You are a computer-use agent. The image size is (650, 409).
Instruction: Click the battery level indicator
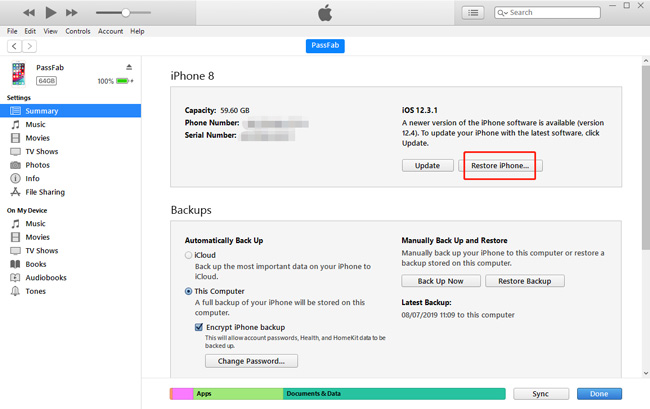123,81
